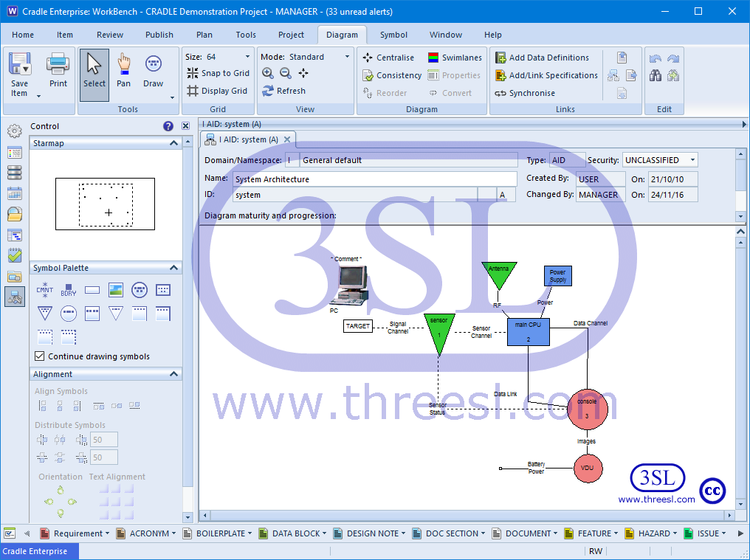This screenshot has height=560, width=750.
Task: Toggle Snap to Grid
Action: point(218,73)
